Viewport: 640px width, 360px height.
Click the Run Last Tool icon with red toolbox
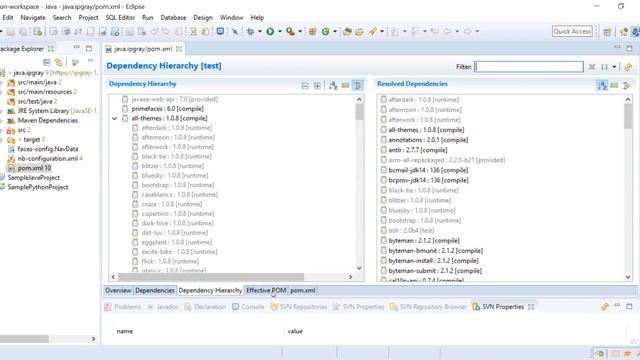(290, 31)
